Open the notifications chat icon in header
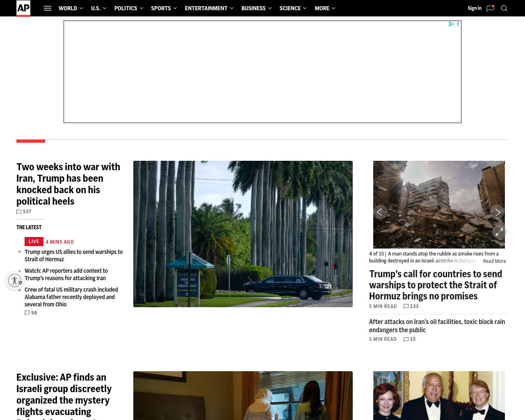The image size is (525, 420). coord(490,8)
